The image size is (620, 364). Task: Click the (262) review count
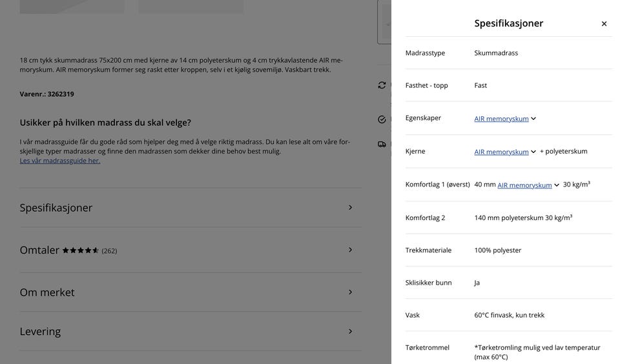point(109,251)
